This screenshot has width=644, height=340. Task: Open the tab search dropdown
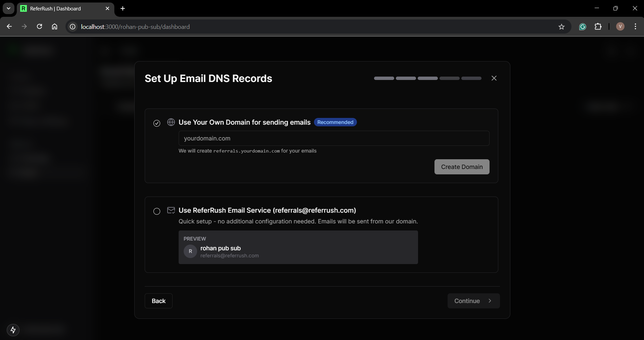click(9, 8)
